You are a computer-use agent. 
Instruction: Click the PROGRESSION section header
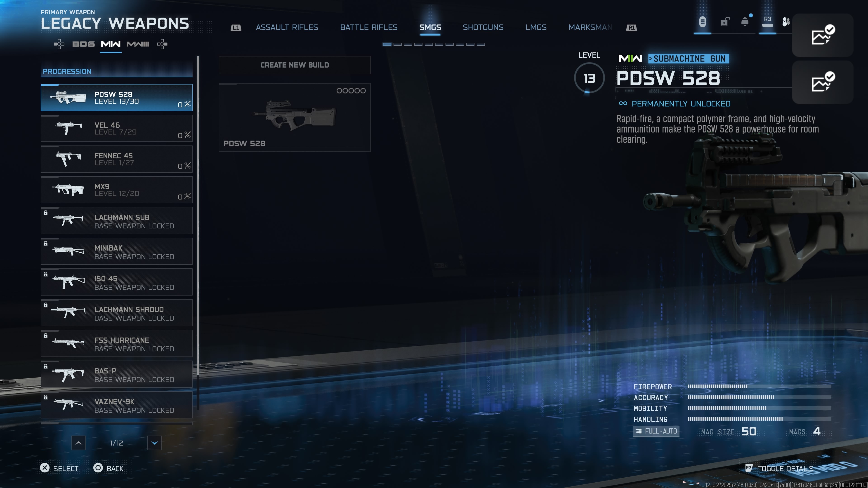(117, 71)
